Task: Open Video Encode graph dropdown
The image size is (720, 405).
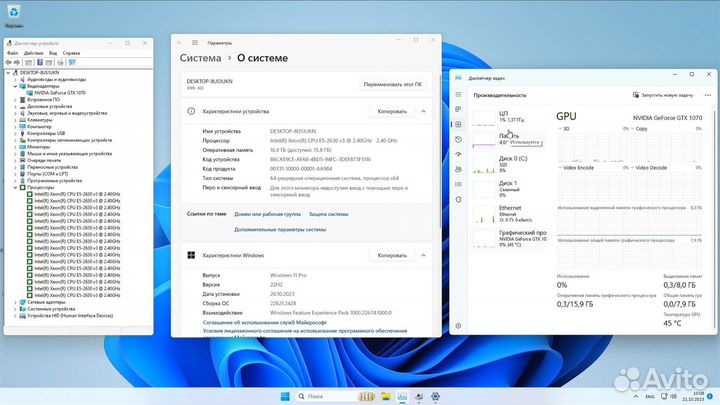Action: tap(576, 168)
